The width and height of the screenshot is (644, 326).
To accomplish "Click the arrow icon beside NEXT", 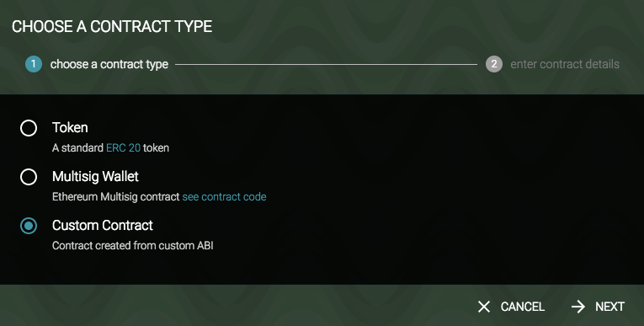I will click(578, 307).
